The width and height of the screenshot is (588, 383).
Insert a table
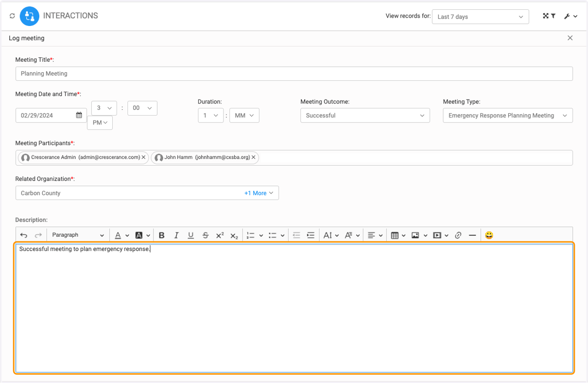click(x=395, y=235)
